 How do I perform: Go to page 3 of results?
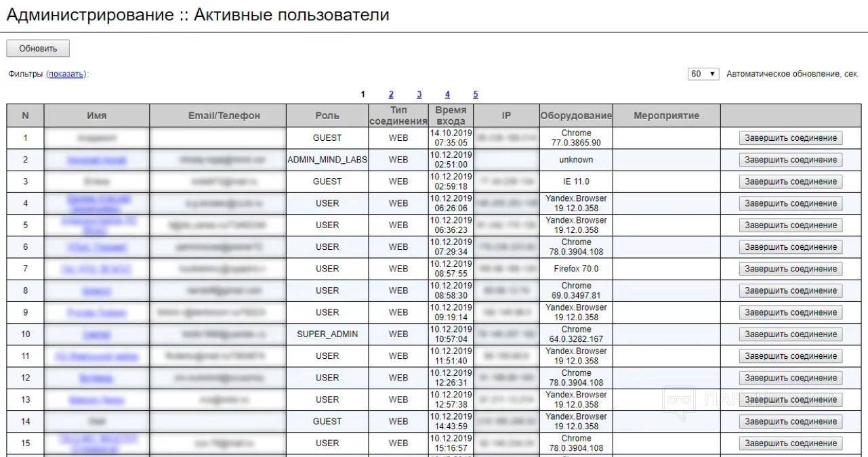419,95
